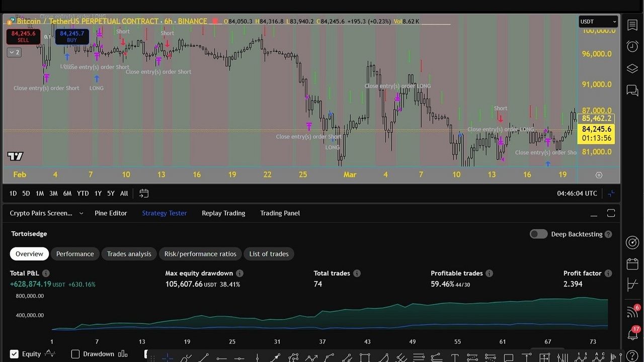This screenshot has height=362, width=644.
Task: Set chart range to 1D
Action: coord(13,193)
